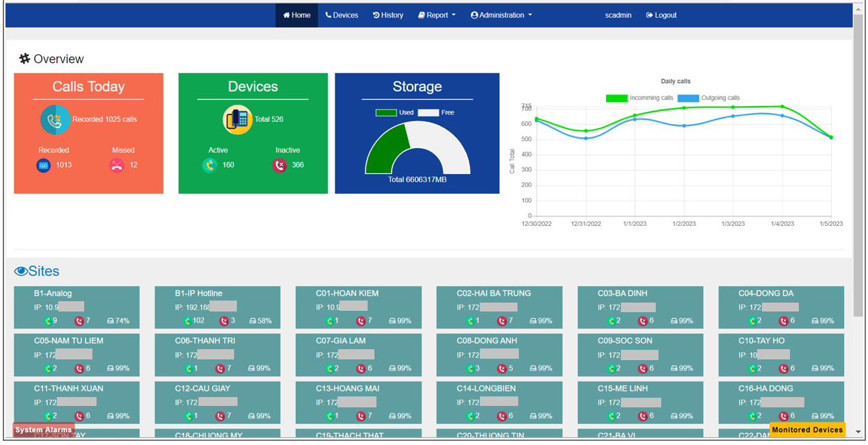Click the Recorded calls voicemail icon
Image resolution: width=868 pixels, height=445 pixels.
(43, 166)
